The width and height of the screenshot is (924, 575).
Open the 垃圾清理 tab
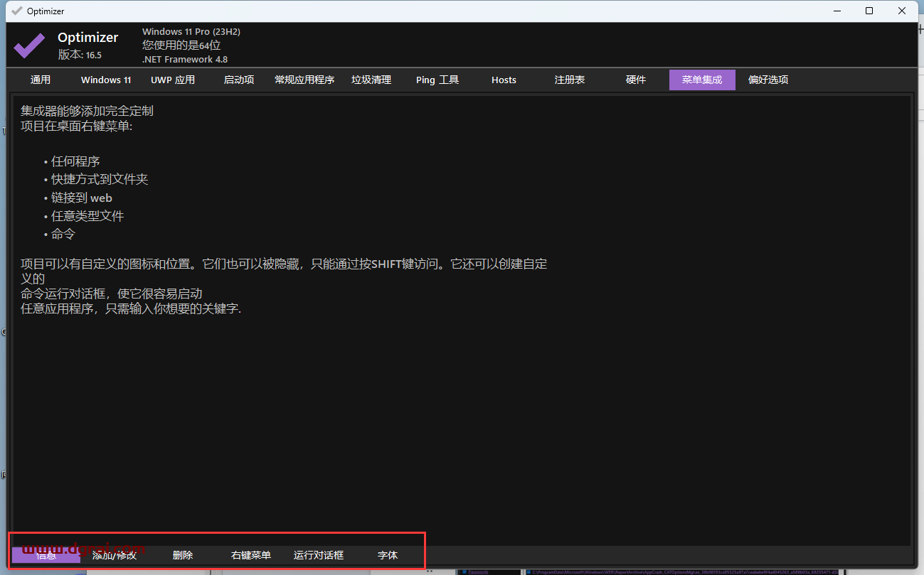click(x=371, y=80)
